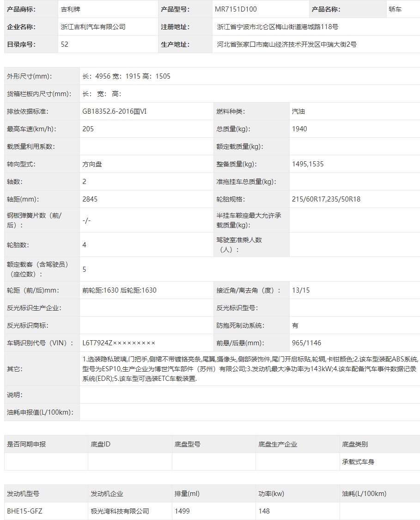
Task: Select product name value 轿车
Action: [395, 9]
